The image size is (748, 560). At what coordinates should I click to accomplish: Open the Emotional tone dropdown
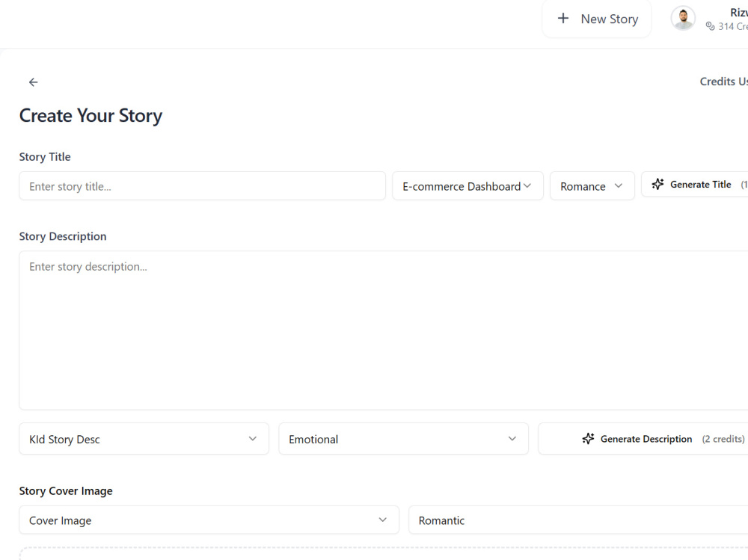(403, 439)
